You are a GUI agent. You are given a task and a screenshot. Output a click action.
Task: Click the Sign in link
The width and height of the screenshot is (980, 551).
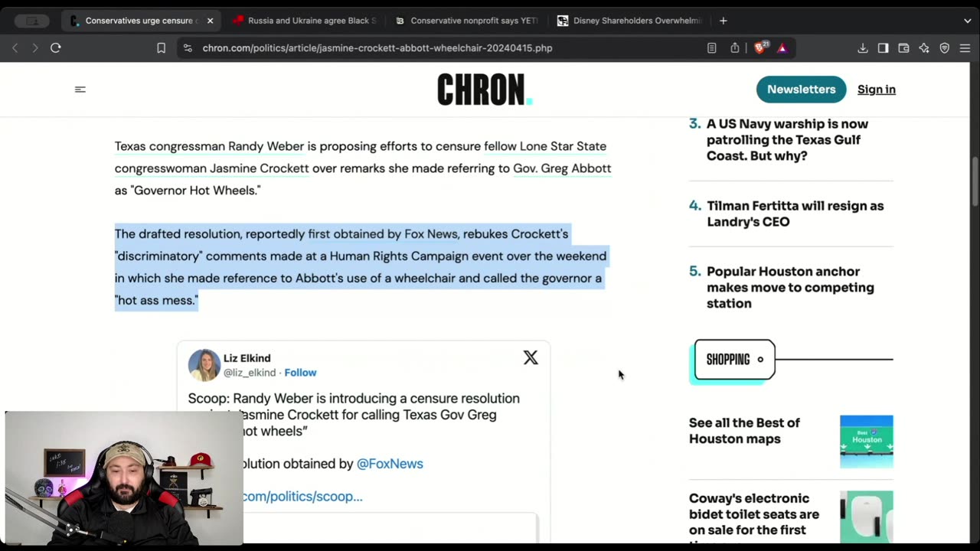[876, 90]
